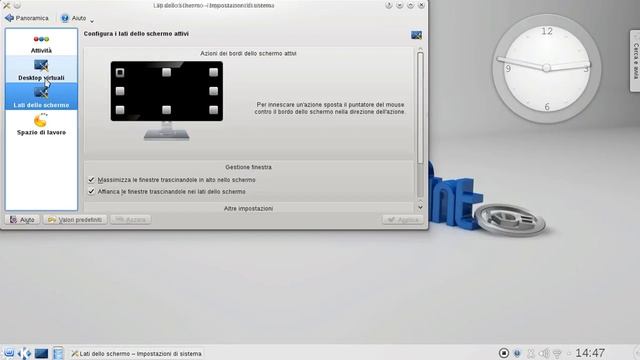Go back with the Panoramica arrow button
Screen dimensions: 640x360
point(27,18)
